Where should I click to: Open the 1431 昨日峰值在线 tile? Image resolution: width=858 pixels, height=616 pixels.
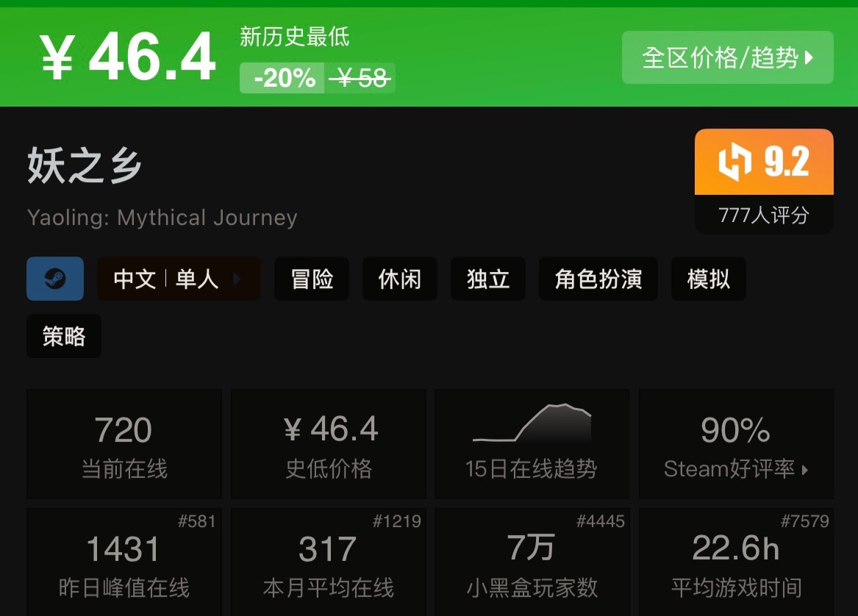124,562
